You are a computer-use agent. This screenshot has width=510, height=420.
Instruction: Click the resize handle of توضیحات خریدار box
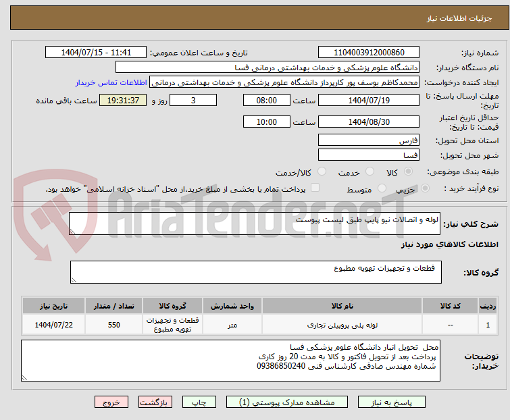click(24, 378)
